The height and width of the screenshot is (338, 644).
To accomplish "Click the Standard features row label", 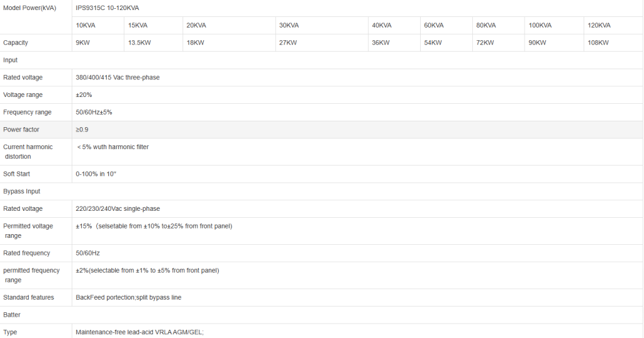I will pyautogui.click(x=28, y=297).
